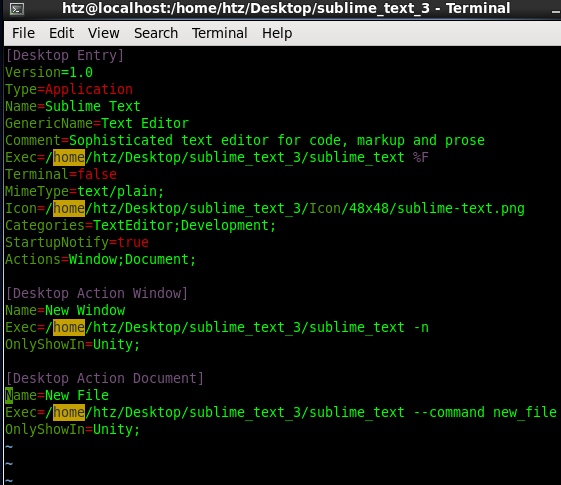
Task: Click the last OnlyShowIn=Unity; line
Action: [73, 429]
